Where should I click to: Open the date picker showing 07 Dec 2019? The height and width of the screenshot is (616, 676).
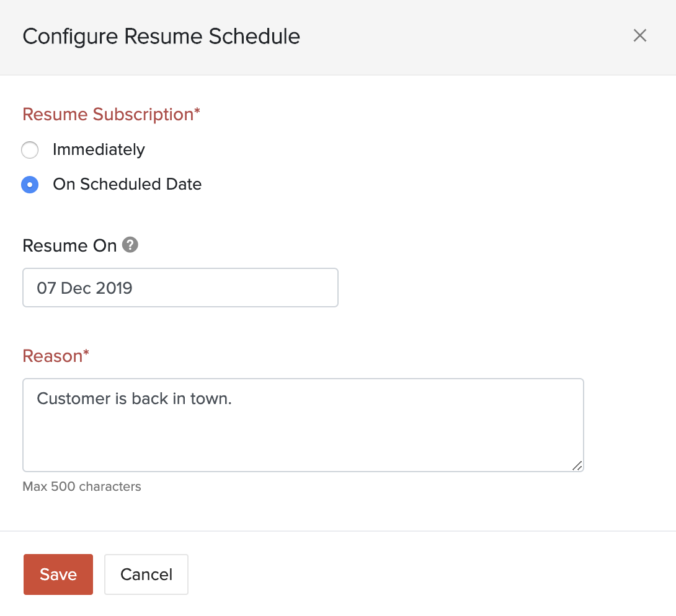click(x=180, y=288)
